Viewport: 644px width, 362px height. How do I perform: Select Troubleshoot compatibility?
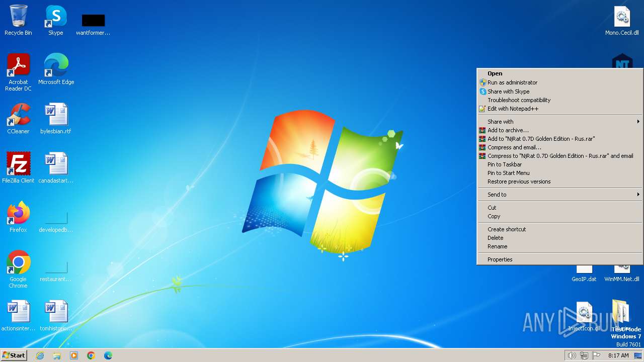point(559,100)
